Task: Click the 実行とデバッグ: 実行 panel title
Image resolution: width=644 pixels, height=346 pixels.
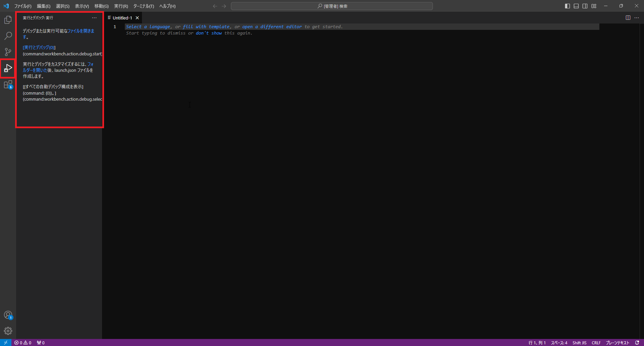Action: click(38, 18)
